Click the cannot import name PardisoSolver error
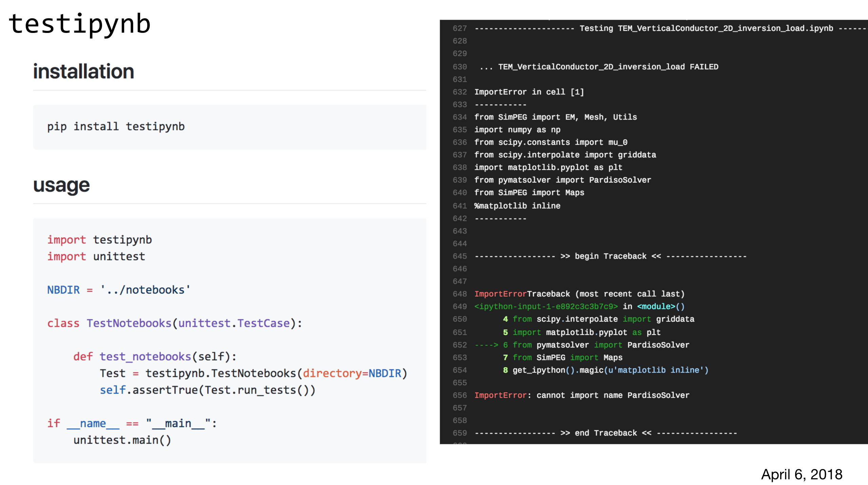 (x=613, y=395)
